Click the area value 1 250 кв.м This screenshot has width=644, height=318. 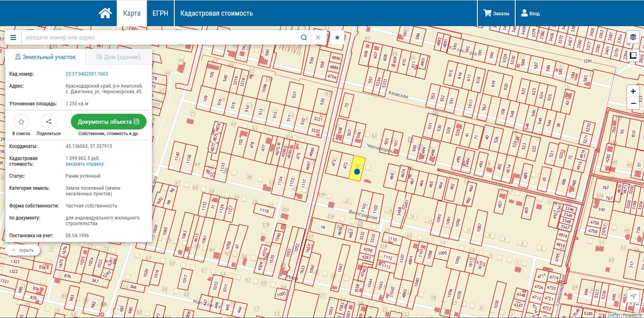(x=77, y=104)
